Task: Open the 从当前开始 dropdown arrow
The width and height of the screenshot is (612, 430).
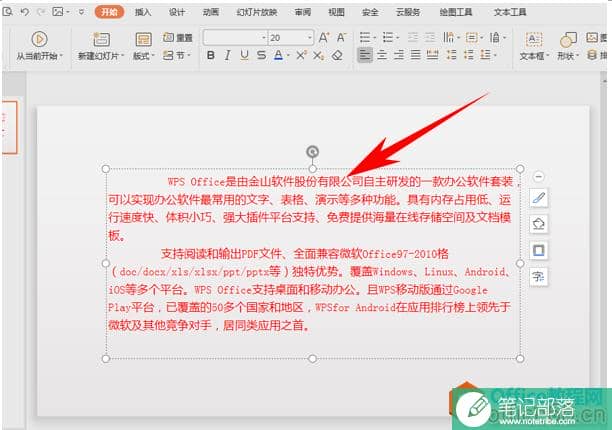Action: click(61, 56)
